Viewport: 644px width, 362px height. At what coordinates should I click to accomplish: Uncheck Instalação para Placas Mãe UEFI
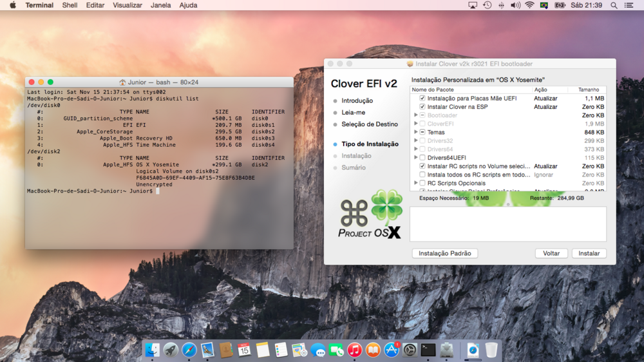422,99
